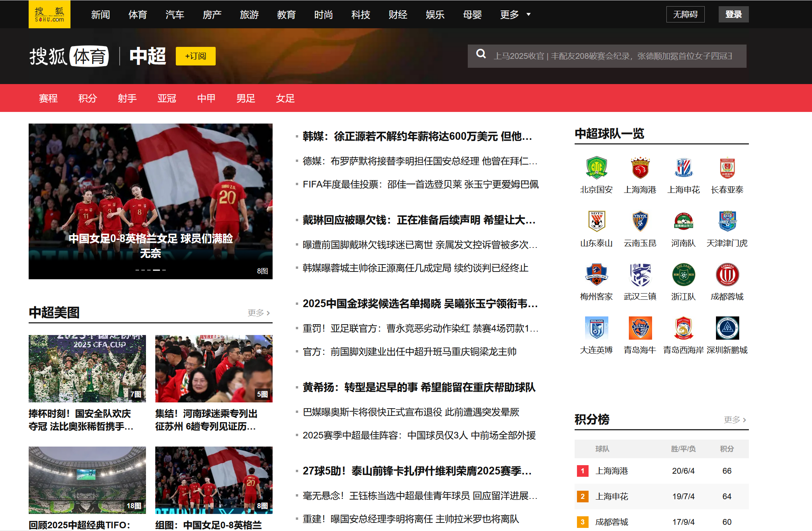Click the Sohu.com yellow logo

point(49,14)
